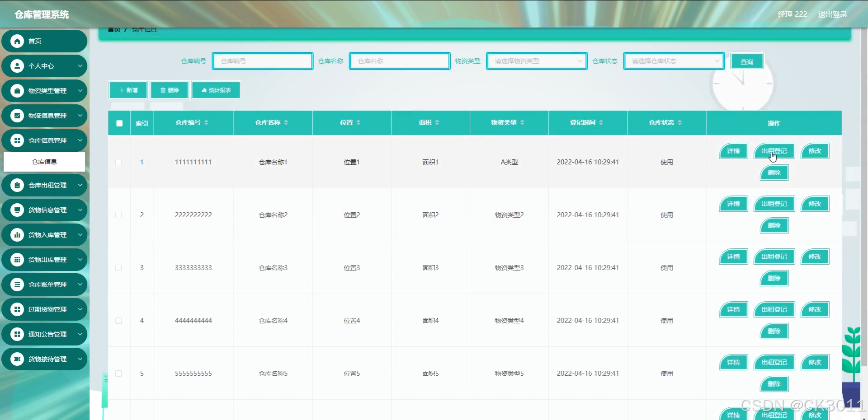Tick the select-all checkbox in table header
The width and height of the screenshot is (868, 420).
pyautogui.click(x=119, y=123)
